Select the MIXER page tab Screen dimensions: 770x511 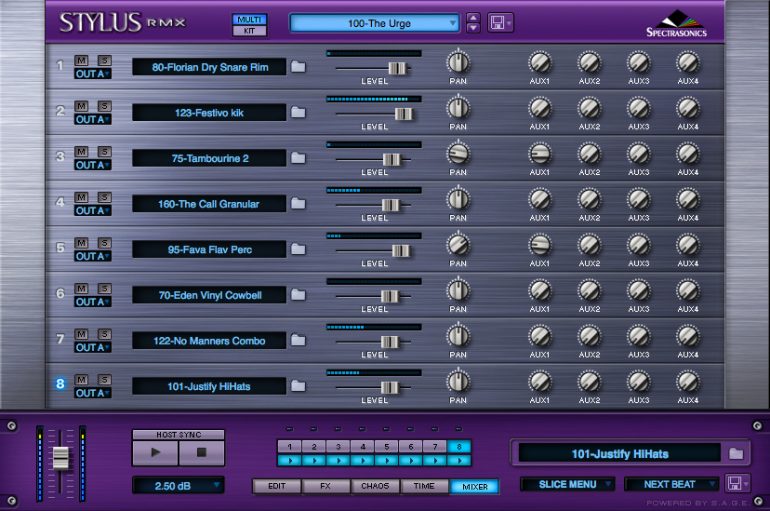click(474, 486)
